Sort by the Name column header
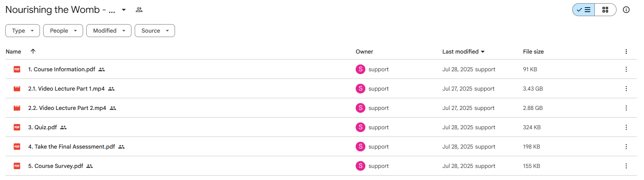 click(13, 52)
